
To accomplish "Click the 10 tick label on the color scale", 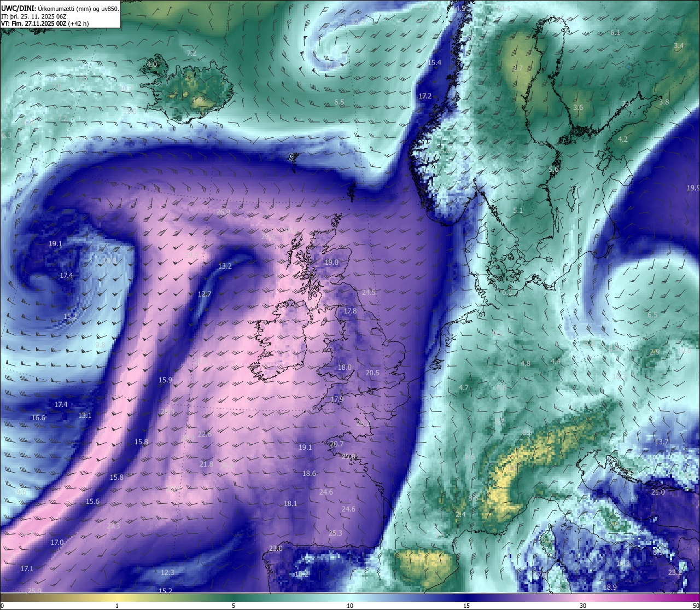I will 350,606.
